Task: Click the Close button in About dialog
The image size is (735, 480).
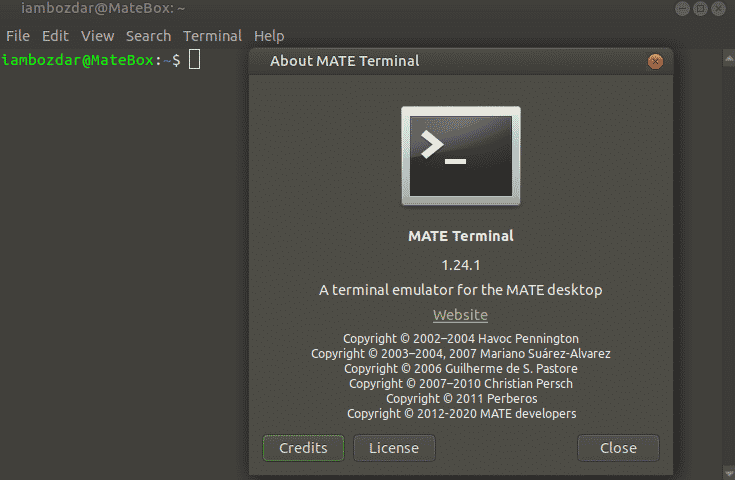Action: click(618, 448)
